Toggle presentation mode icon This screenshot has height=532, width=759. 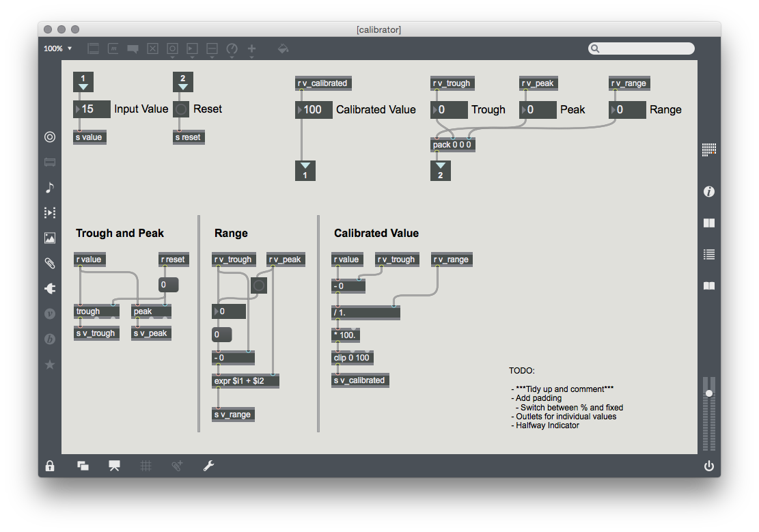(x=114, y=466)
